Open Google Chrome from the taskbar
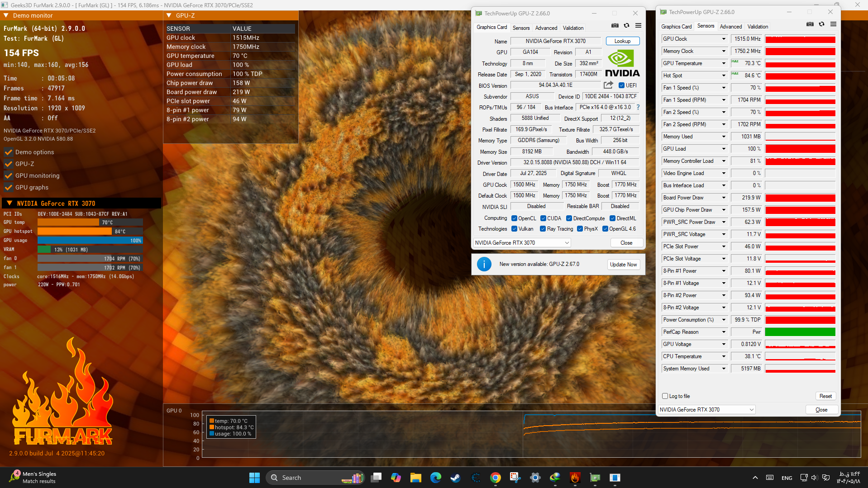 point(496,478)
